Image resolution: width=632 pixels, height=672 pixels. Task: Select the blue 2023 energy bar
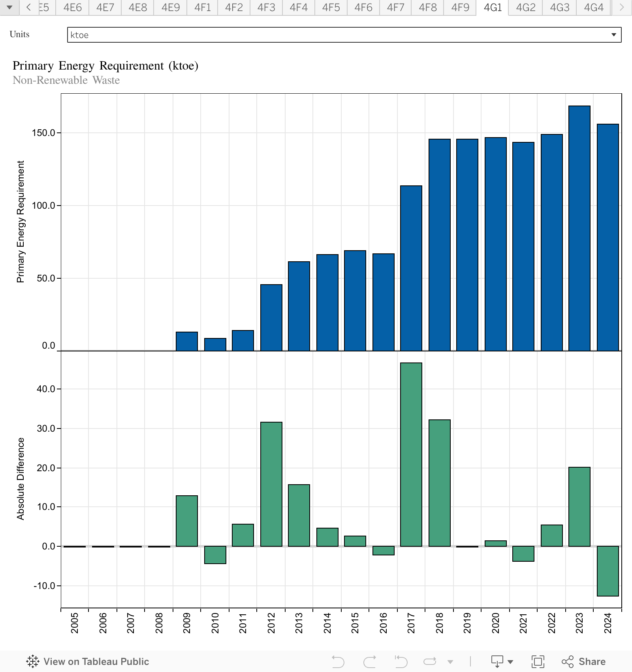tap(579, 228)
